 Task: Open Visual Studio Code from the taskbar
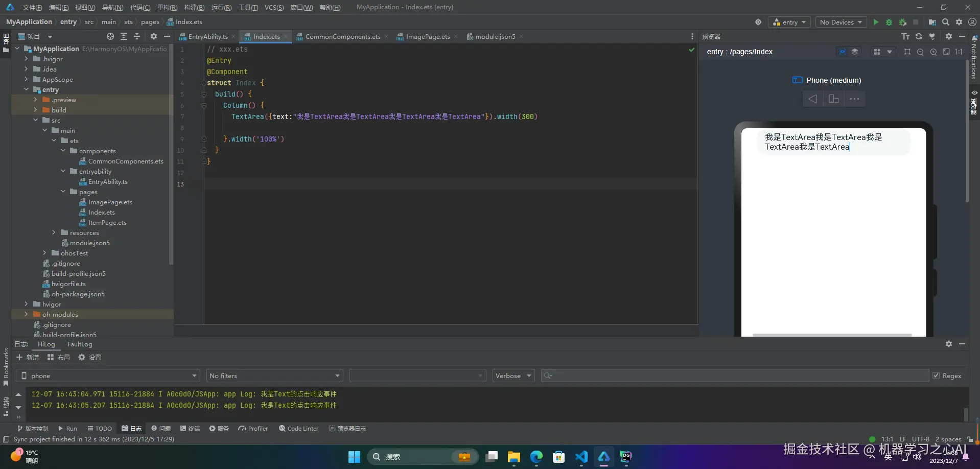tap(581, 456)
